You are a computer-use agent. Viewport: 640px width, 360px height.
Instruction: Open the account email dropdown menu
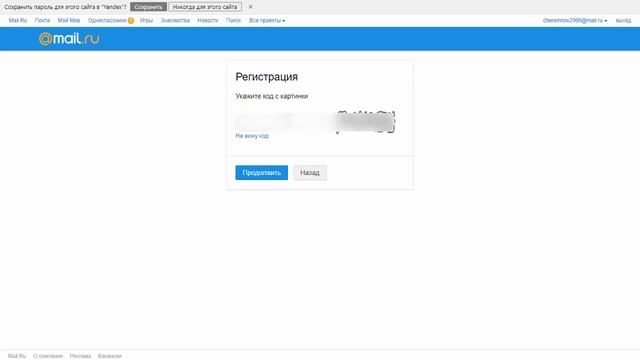click(x=575, y=20)
